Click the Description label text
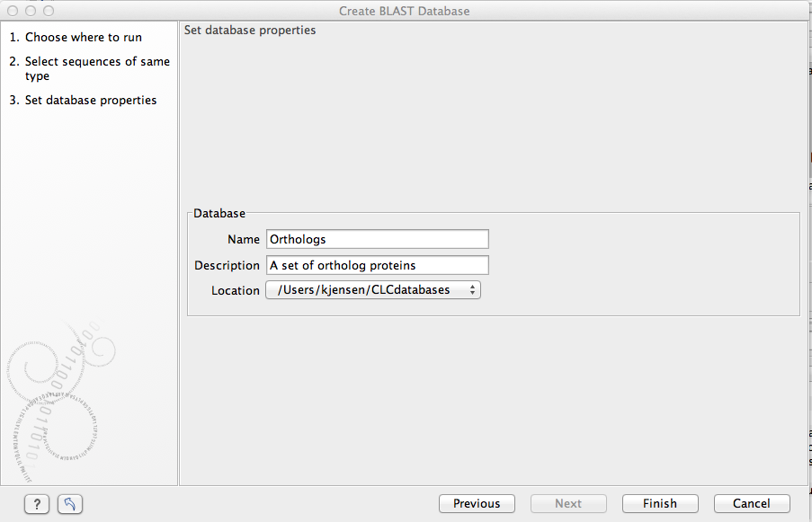 227,265
